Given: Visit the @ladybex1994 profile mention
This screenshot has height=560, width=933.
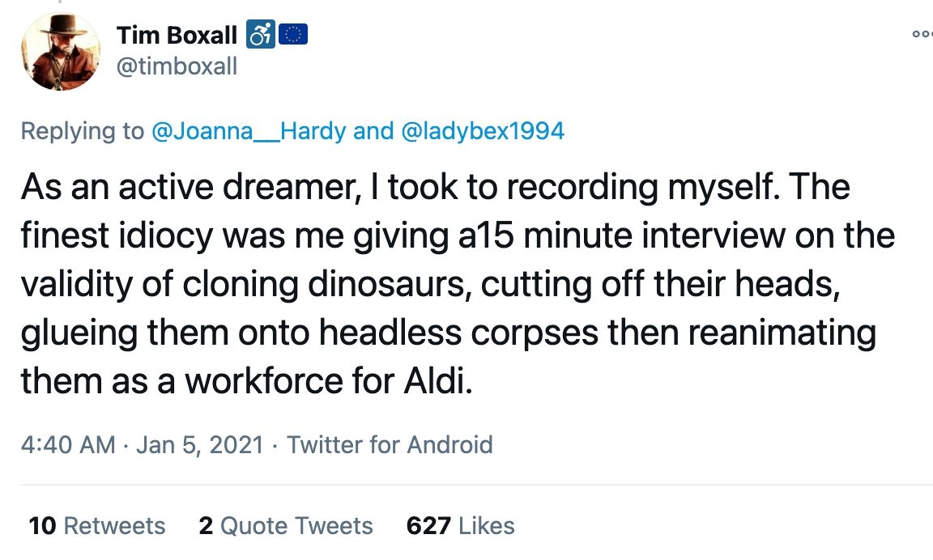Looking at the screenshot, I should pyautogui.click(x=483, y=131).
